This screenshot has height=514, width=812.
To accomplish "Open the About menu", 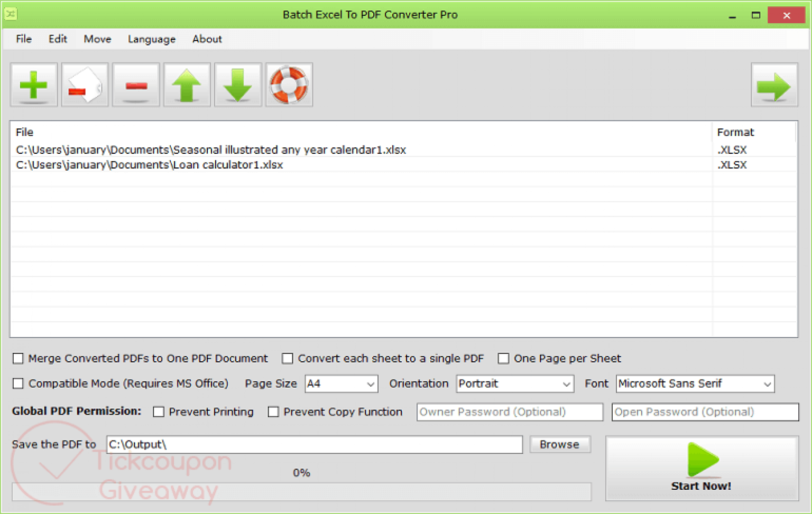I will coord(207,39).
